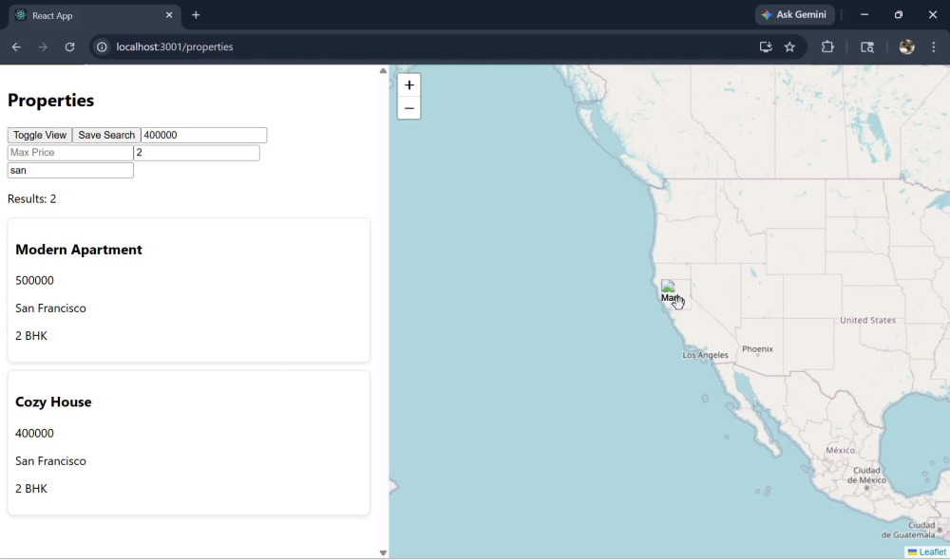The image size is (950, 560).
Task: Focus the min price field with 400000
Action: 203,135
